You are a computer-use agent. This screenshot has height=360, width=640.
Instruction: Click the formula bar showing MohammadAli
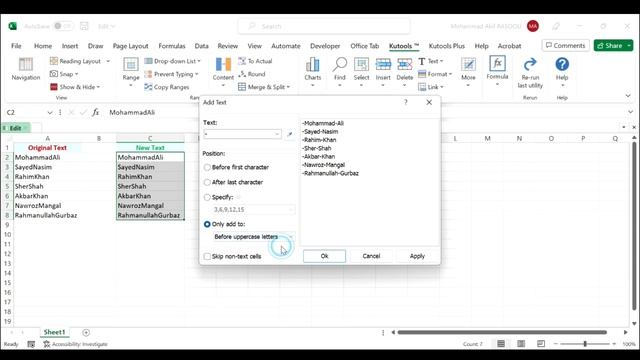tap(367, 112)
